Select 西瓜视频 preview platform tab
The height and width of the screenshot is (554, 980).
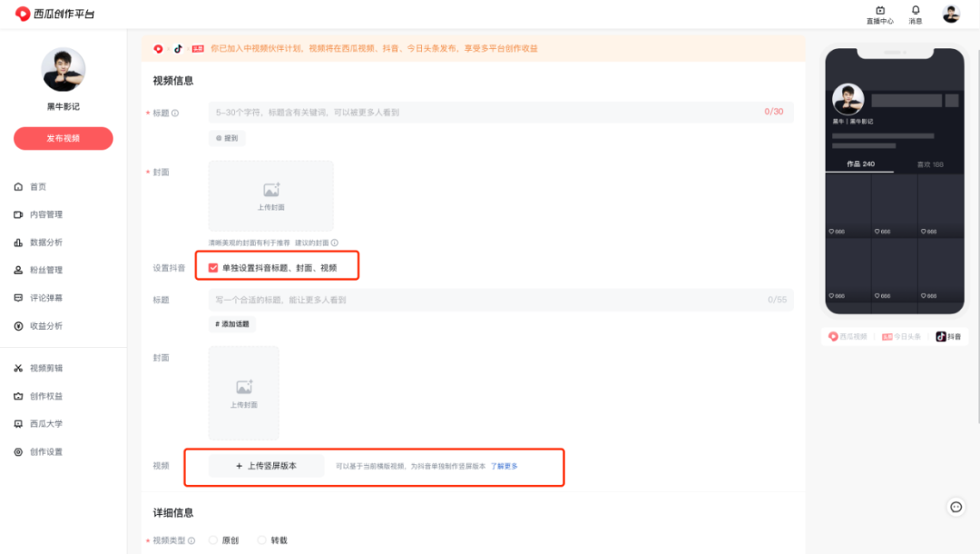pos(848,336)
